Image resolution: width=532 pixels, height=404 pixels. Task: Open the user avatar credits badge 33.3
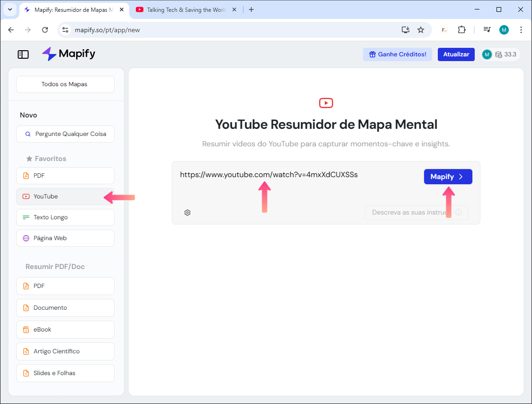(500, 54)
